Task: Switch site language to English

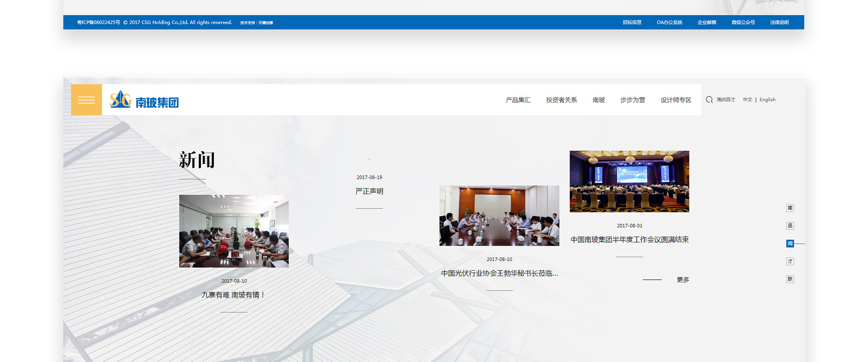Action: point(767,100)
